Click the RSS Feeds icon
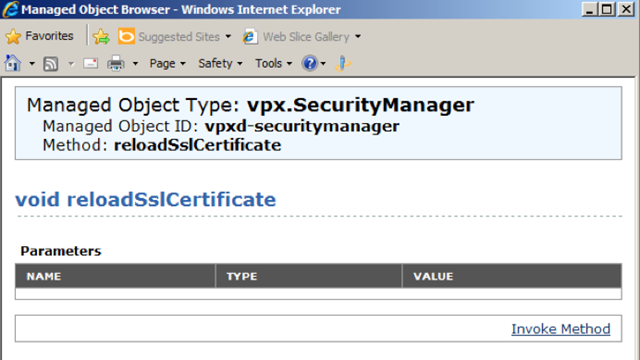 click(51, 64)
